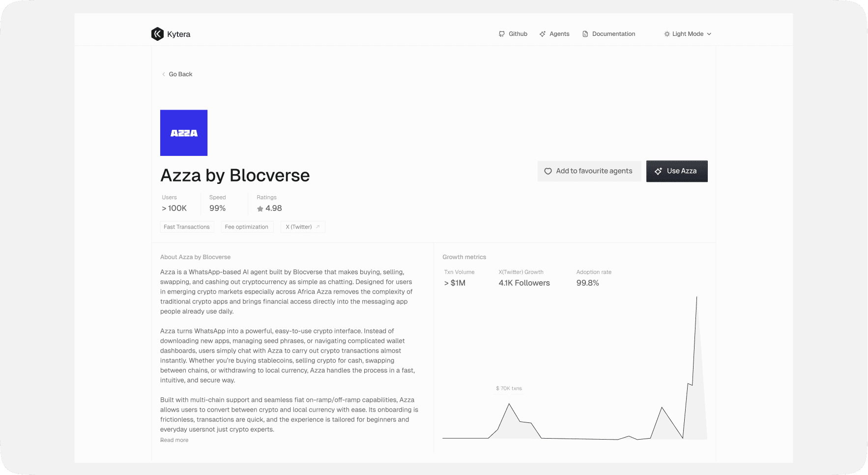The height and width of the screenshot is (475, 868).
Task: Click the > 100K users value
Action: coord(174,208)
